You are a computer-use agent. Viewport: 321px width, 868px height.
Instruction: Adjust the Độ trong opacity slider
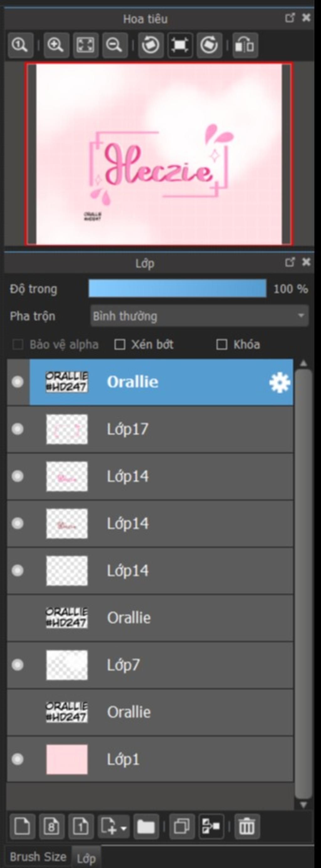click(x=177, y=288)
